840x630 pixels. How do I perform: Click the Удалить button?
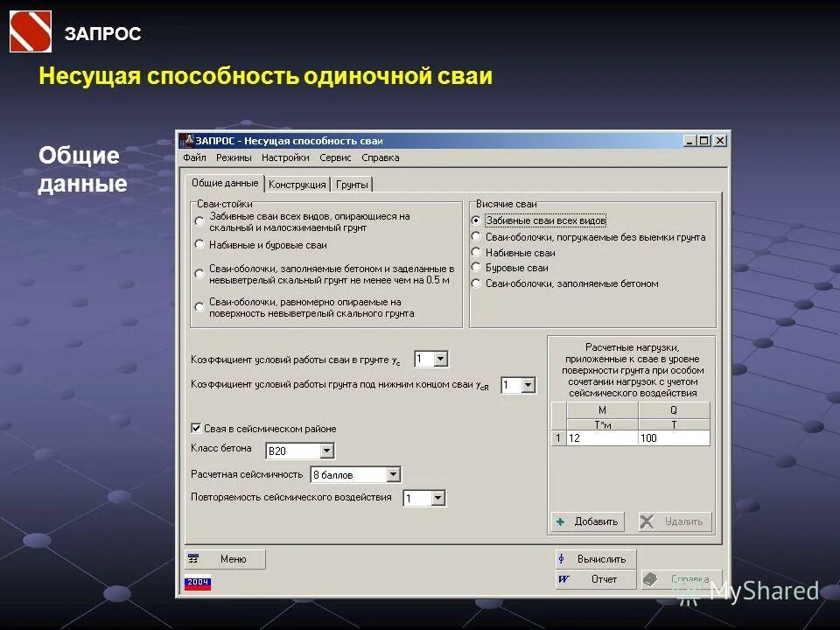pos(675,521)
